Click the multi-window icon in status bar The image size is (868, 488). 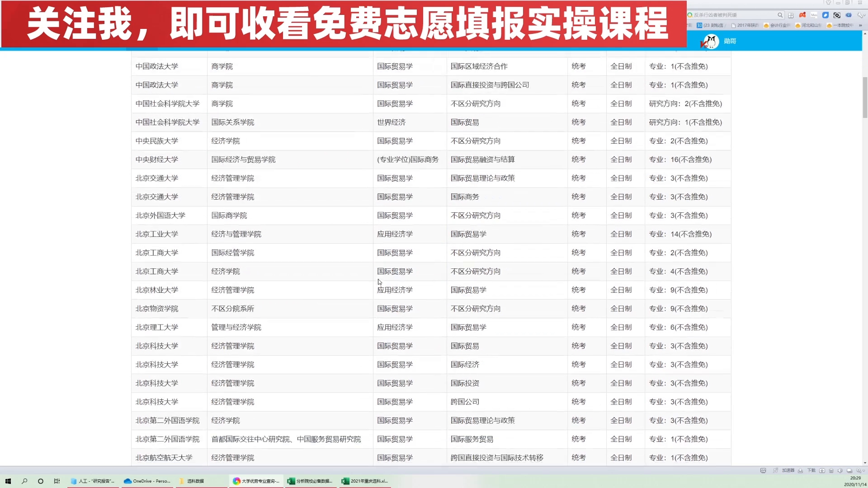click(849, 470)
